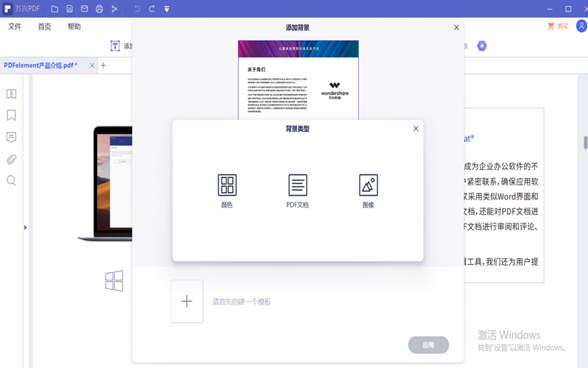The width and height of the screenshot is (588, 368).
Task: Expand the collapsed left panel arrow
Action: click(x=25, y=227)
